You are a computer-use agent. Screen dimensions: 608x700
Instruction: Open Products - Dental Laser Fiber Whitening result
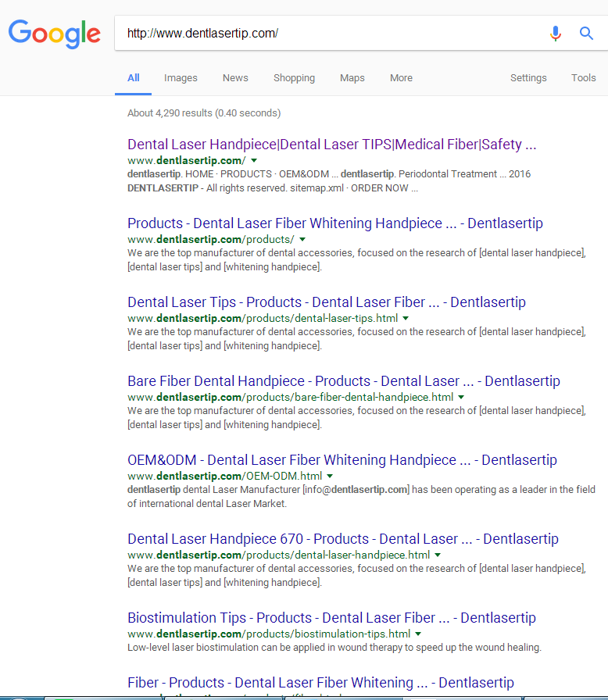point(335,223)
